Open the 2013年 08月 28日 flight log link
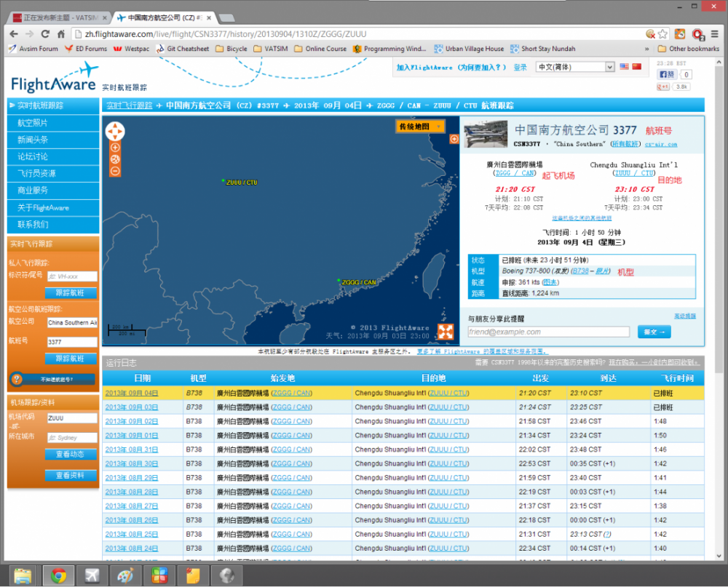728x587 pixels. [132, 492]
